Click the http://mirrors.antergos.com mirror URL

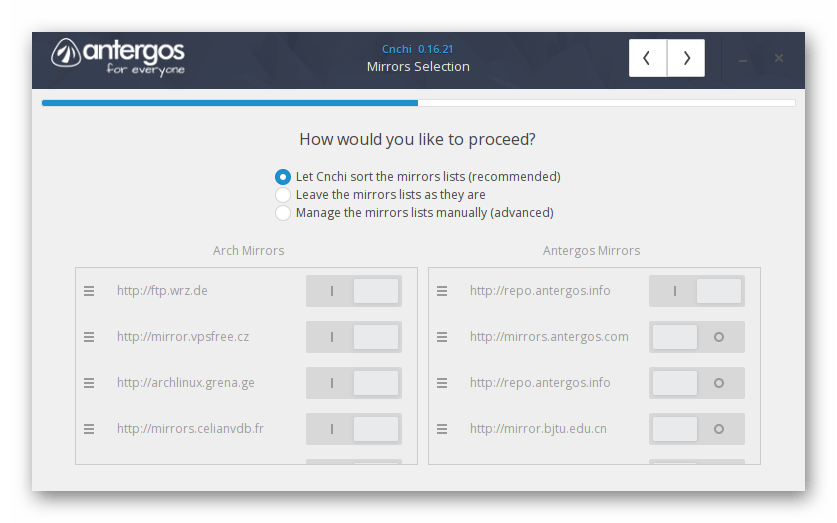click(549, 337)
